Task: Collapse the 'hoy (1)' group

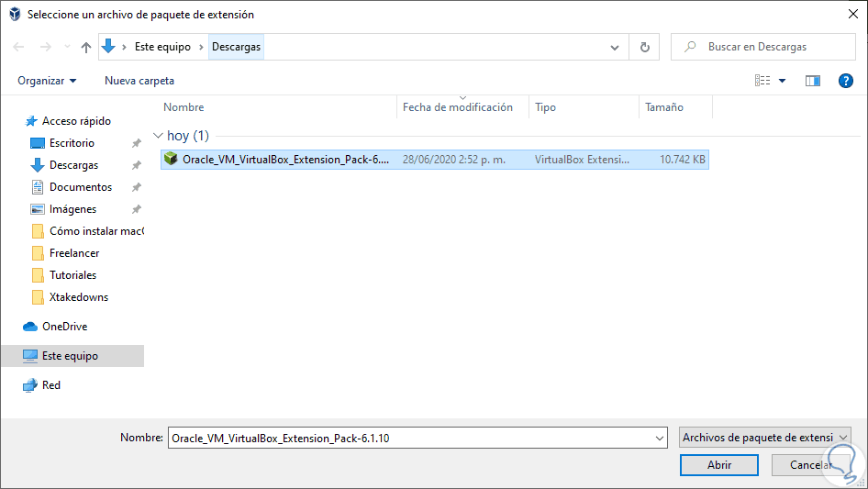Action: [x=158, y=136]
